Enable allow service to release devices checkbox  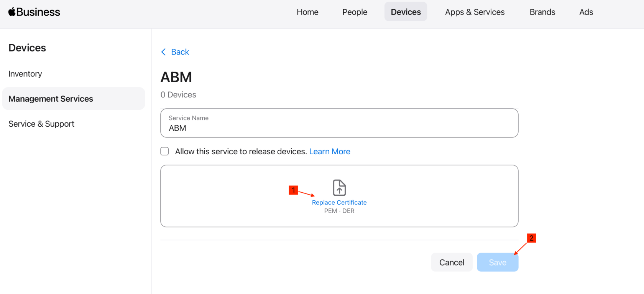tap(164, 151)
